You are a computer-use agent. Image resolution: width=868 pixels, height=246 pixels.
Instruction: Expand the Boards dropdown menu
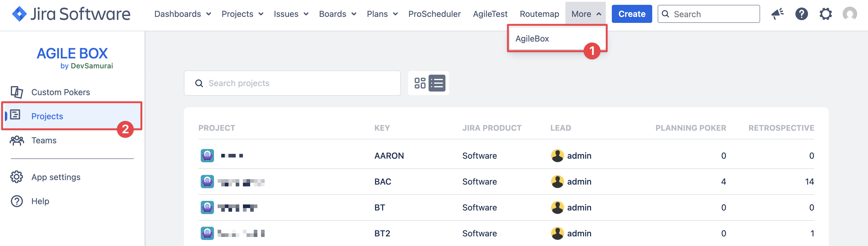pos(337,14)
